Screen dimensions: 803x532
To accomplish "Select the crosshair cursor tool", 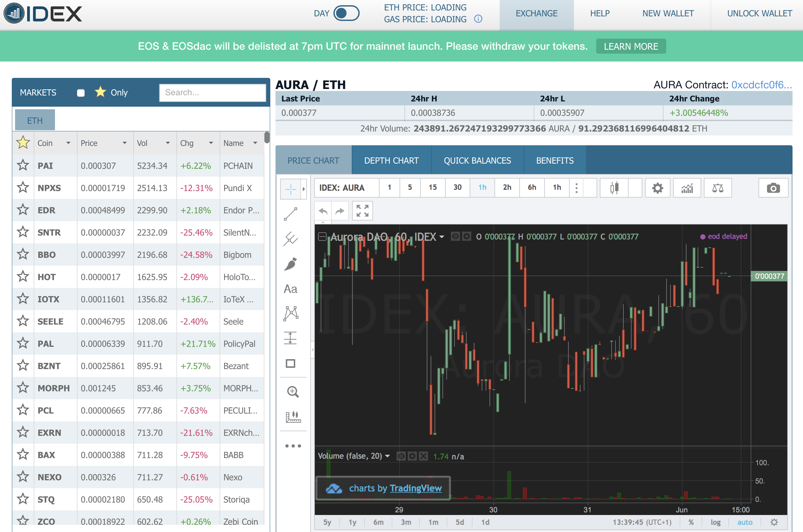I will coord(291,189).
